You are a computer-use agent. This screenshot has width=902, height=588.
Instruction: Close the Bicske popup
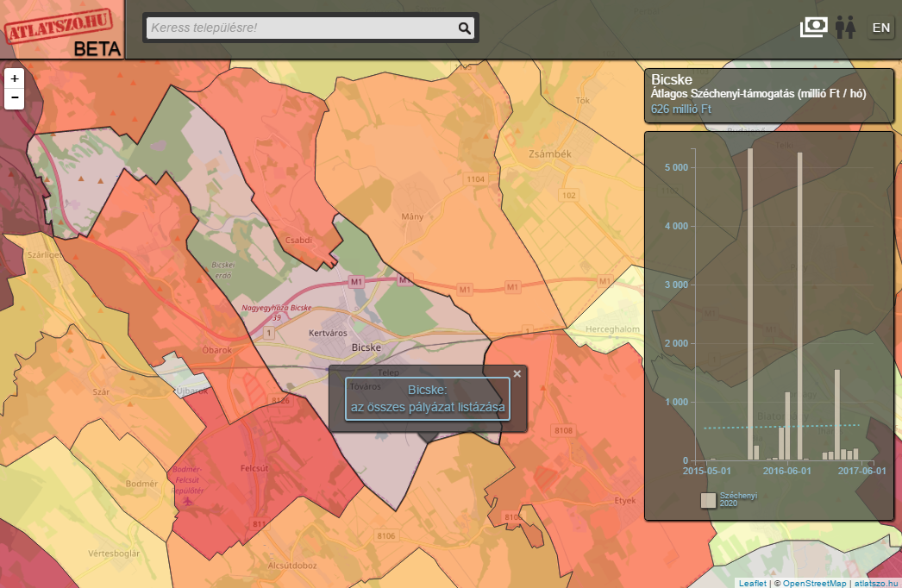coord(517,373)
